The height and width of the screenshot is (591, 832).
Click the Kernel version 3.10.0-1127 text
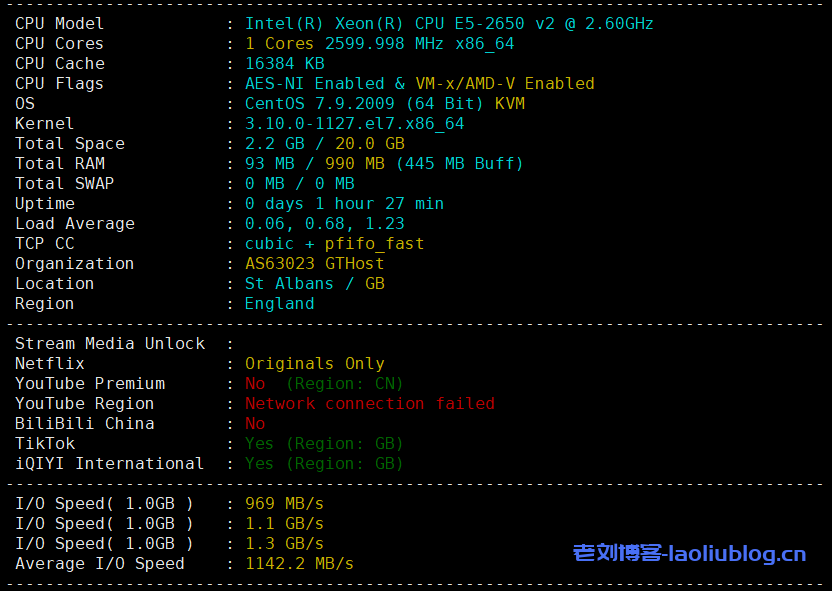pyautogui.click(x=355, y=123)
